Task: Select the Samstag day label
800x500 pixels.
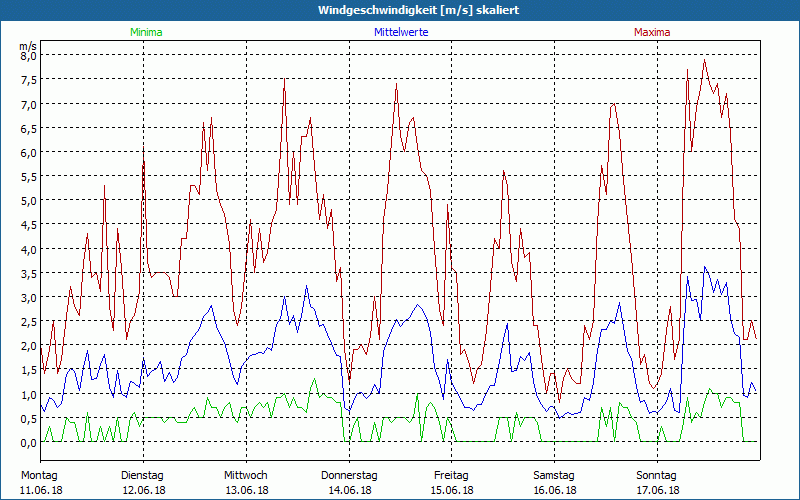Action: pos(554,475)
